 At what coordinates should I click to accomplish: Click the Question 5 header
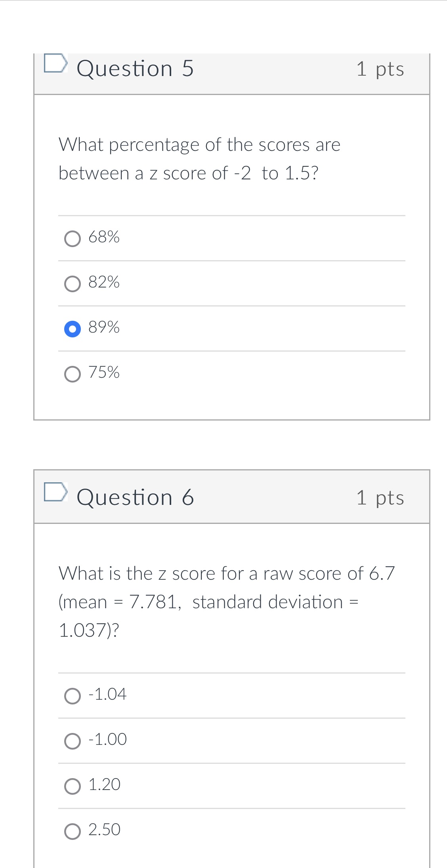point(135,68)
